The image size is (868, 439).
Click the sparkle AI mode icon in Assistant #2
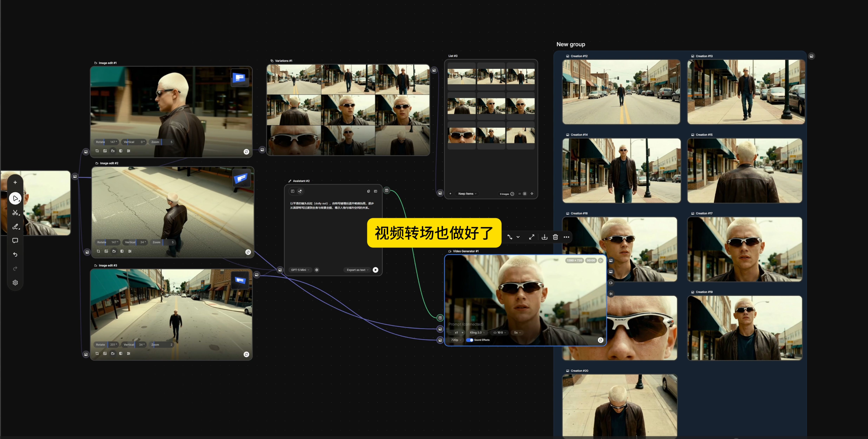(300, 191)
